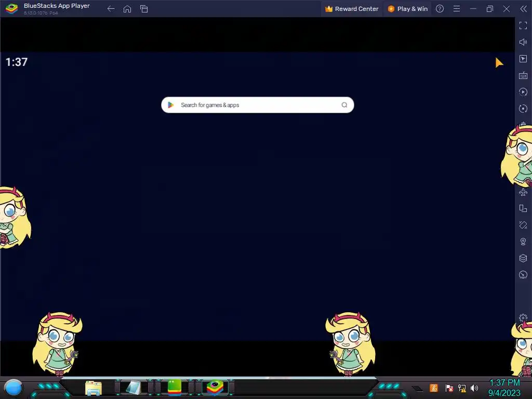This screenshot has height=399, width=532.
Task: Open the Reward Center
Action: [x=352, y=9]
